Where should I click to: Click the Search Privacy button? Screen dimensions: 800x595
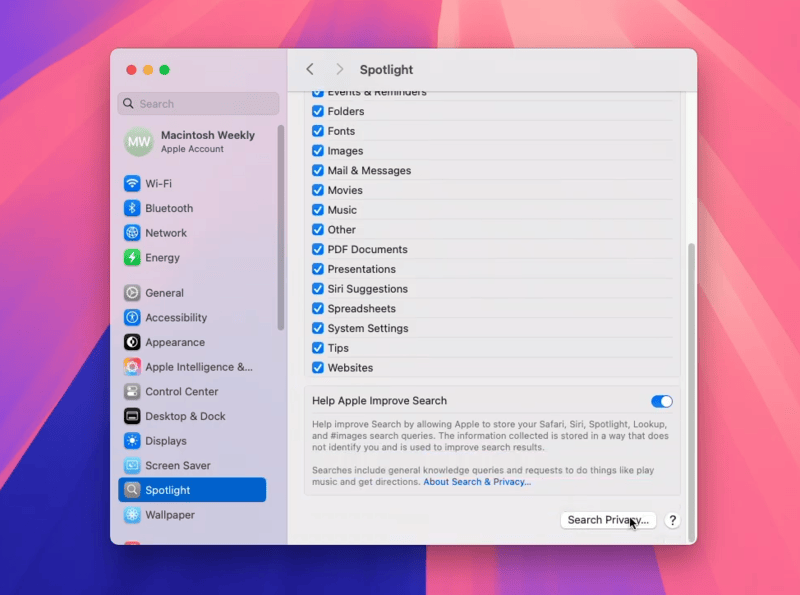point(608,520)
